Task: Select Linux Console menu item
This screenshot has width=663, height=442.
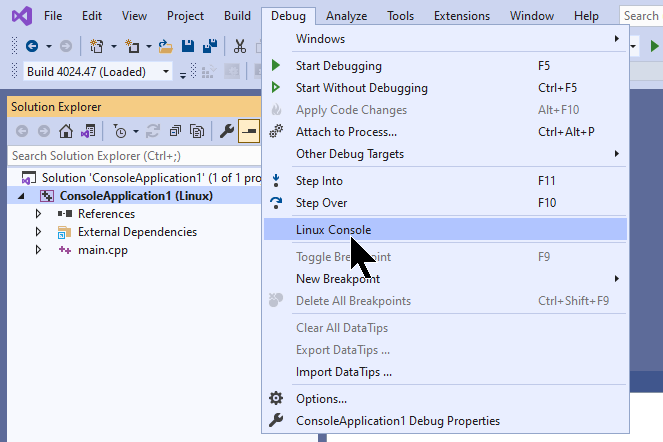Action: 445,229
